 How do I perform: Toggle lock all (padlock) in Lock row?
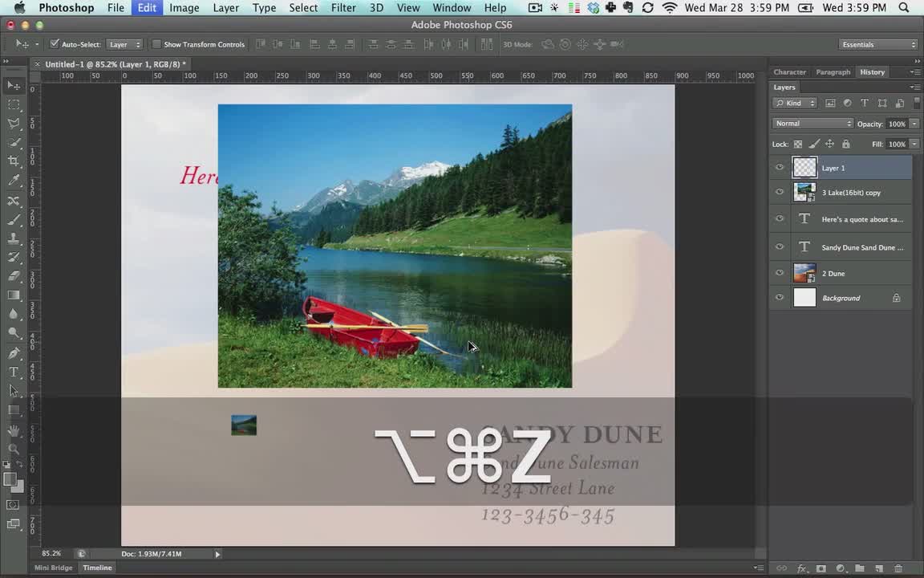(x=846, y=144)
